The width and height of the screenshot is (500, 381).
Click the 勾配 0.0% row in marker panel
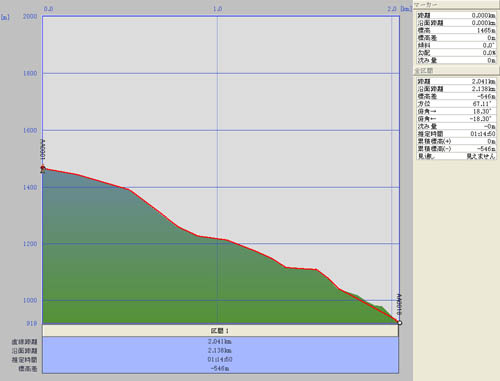coord(456,53)
